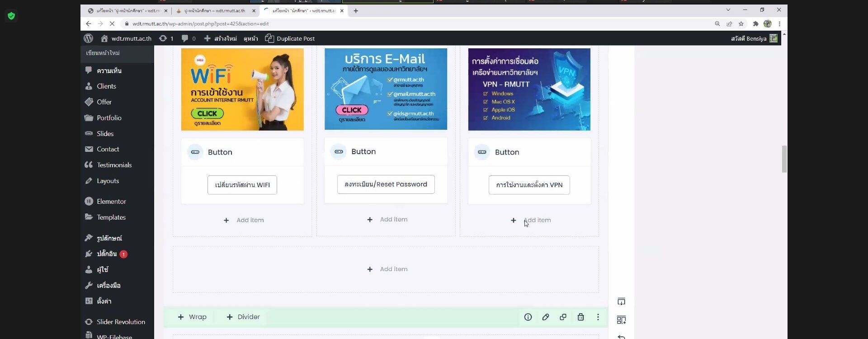Open browser extensions puzzle icon

[755, 24]
